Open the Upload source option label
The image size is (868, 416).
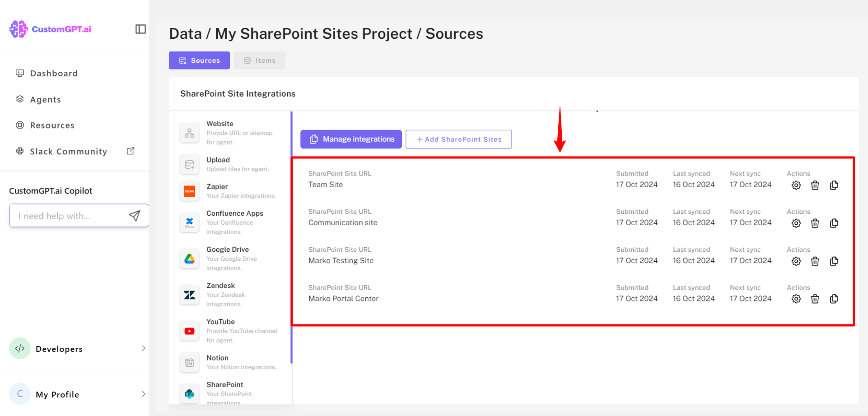point(218,160)
